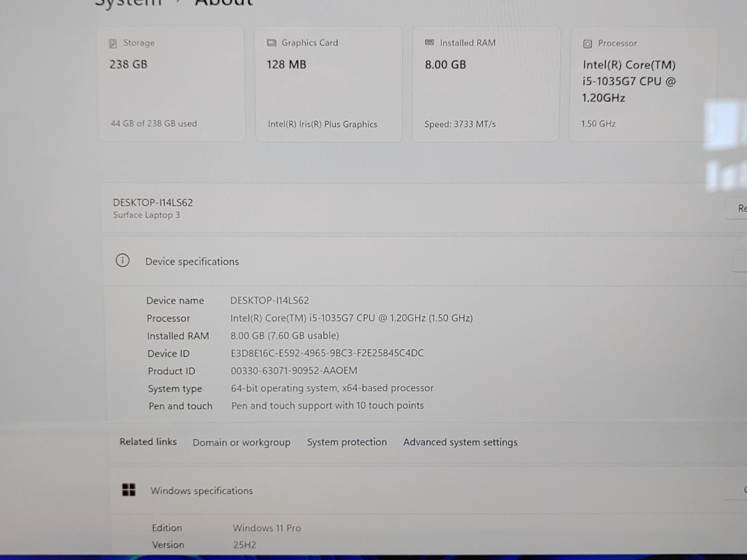The height and width of the screenshot is (560, 747).
Task: Open the Domain or workgroup link
Action: [241, 442]
